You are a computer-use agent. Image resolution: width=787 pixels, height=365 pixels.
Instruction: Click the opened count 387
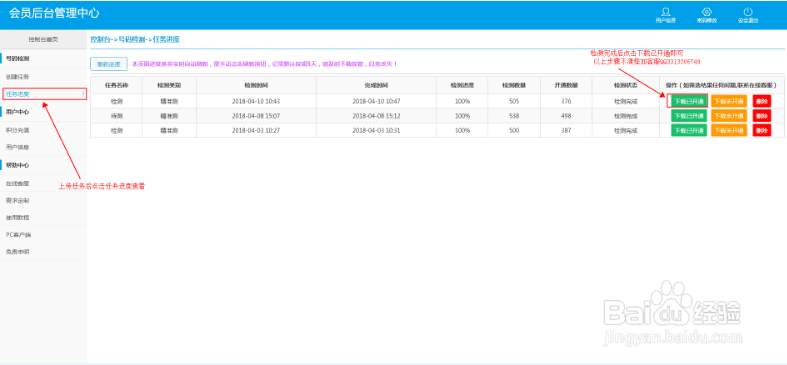(x=566, y=131)
